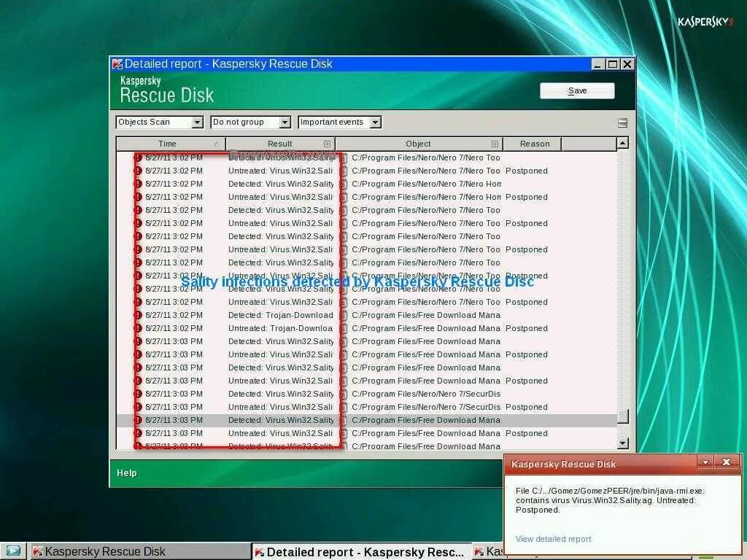The width and height of the screenshot is (747, 560).
Task: Switch to the third Kaspersky taskbar item, partly hidden
Action: [x=489, y=551]
